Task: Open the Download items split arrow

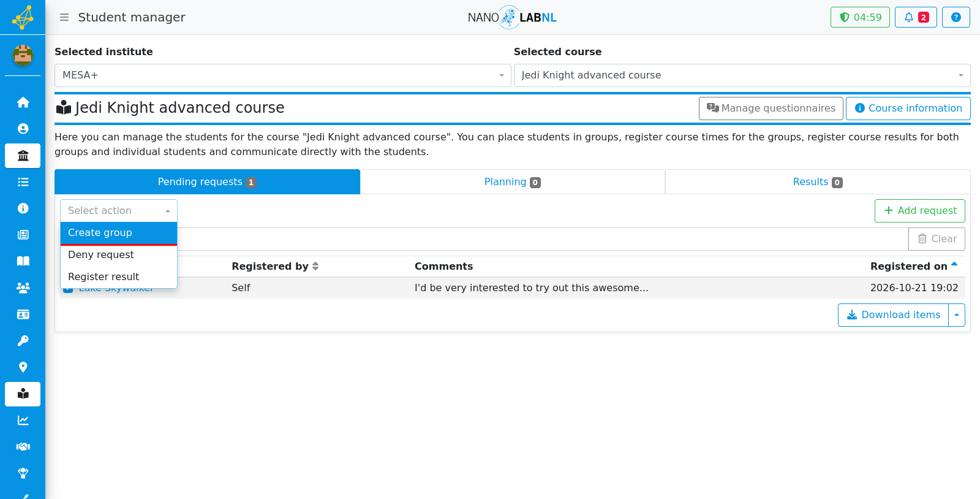Action: coord(957,315)
